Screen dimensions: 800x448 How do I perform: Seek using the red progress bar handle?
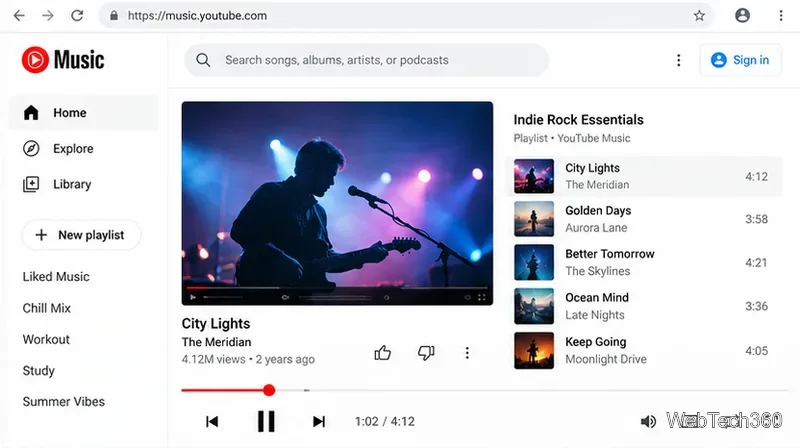[x=269, y=390]
